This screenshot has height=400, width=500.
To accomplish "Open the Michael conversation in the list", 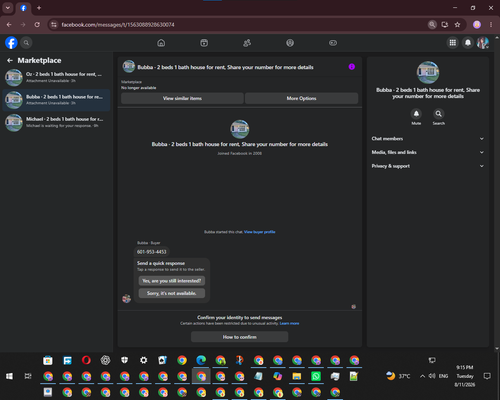I will tap(56, 122).
